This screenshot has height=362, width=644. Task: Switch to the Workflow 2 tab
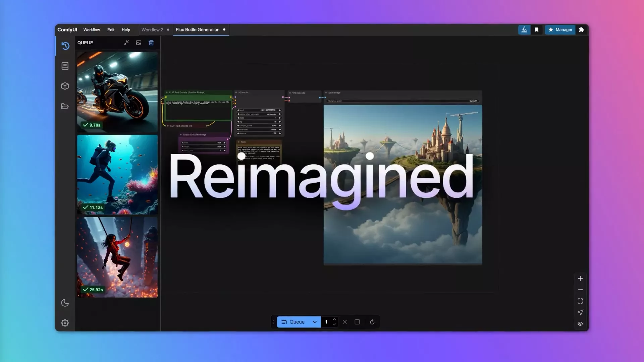(x=152, y=30)
